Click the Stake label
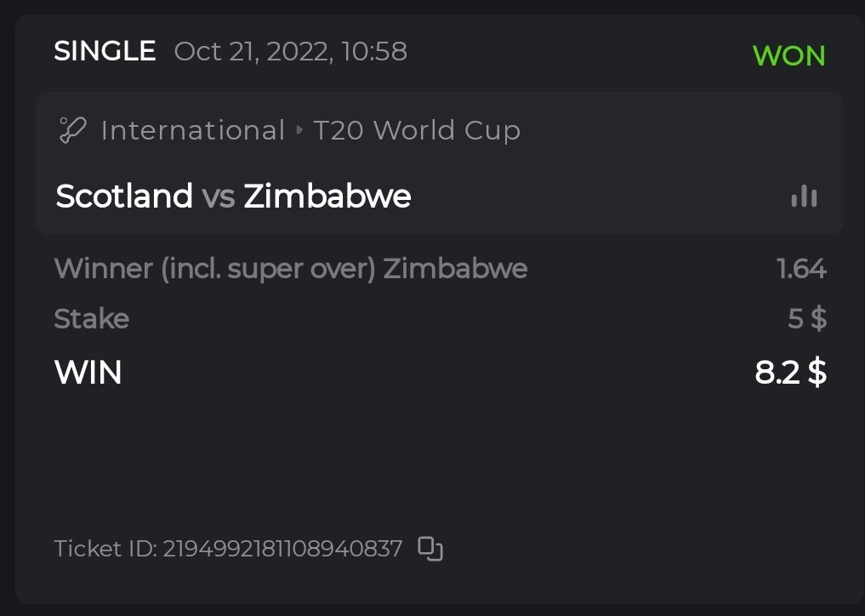Image resolution: width=865 pixels, height=616 pixels. tap(92, 319)
